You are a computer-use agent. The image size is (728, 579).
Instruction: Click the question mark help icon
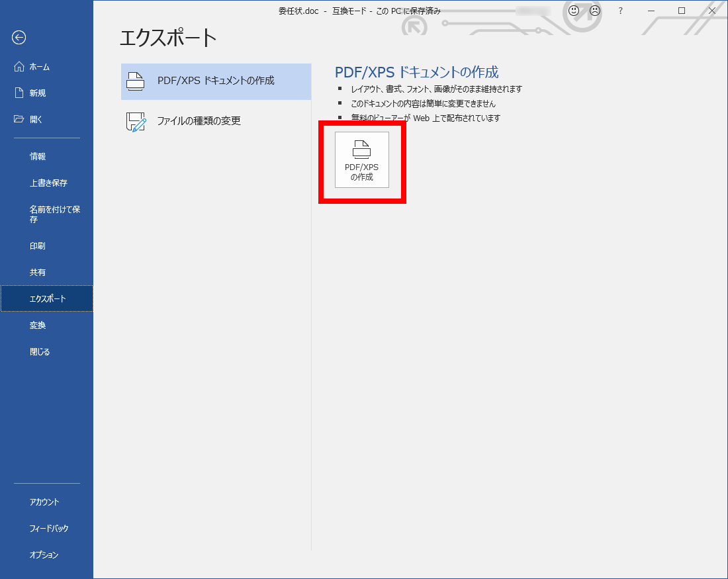(x=620, y=11)
